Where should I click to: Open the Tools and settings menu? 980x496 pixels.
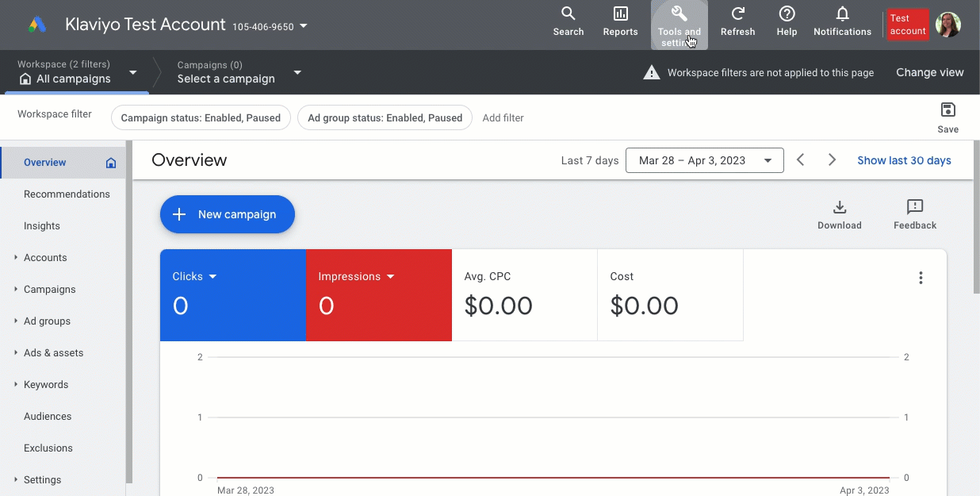point(679,24)
